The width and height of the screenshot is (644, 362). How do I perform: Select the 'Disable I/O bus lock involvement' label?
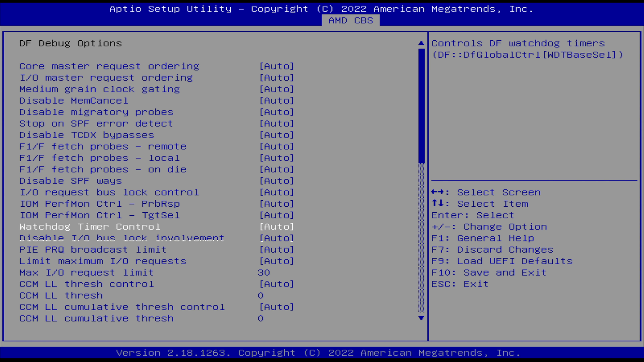pyautogui.click(x=122, y=238)
